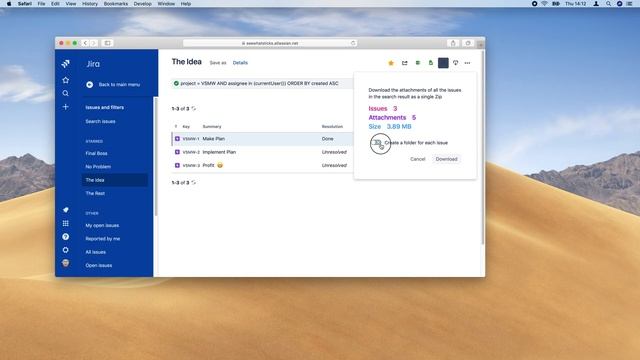Open issue key VSMW-3
The height and width of the screenshot is (360, 640).
click(x=191, y=165)
